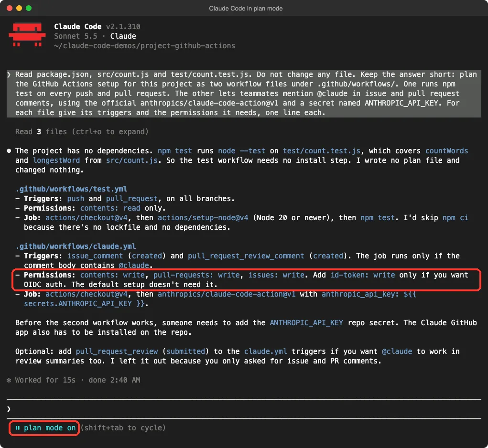This screenshot has width=488, height=448.
Task: Click the empty prompt input field
Action: (244, 409)
